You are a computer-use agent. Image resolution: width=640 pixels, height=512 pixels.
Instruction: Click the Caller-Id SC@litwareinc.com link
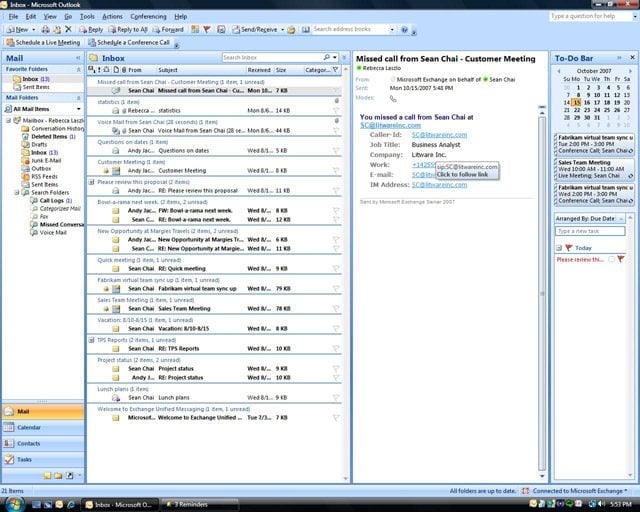[439, 135]
